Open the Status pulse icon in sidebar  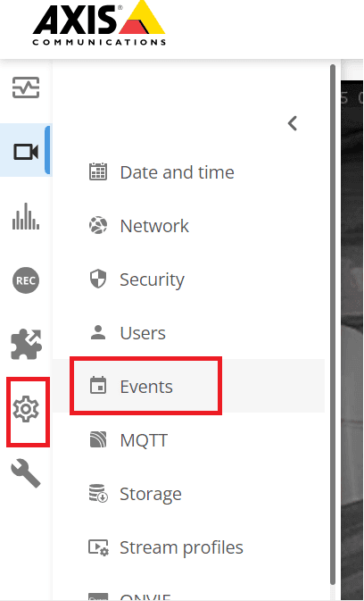(26, 88)
